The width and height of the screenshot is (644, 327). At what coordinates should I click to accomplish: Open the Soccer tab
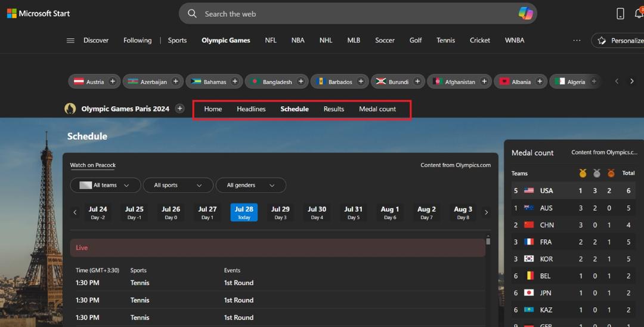(385, 40)
